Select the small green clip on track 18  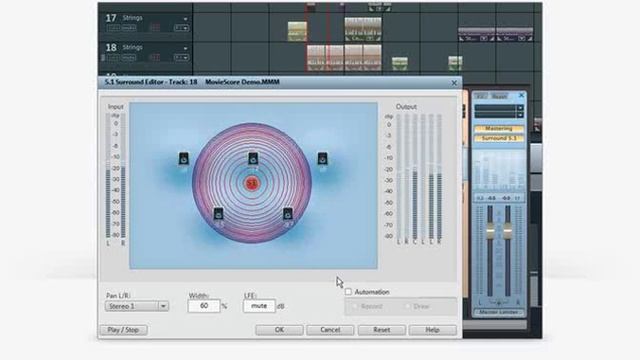click(400, 63)
